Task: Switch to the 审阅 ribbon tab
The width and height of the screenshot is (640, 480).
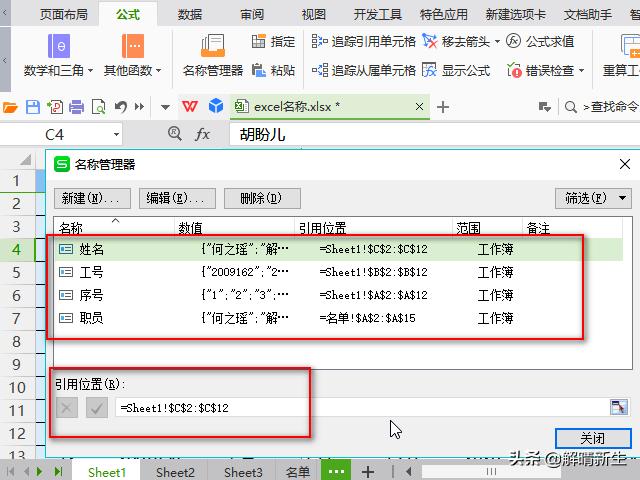Action: pyautogui.click(x=252, y=15)
